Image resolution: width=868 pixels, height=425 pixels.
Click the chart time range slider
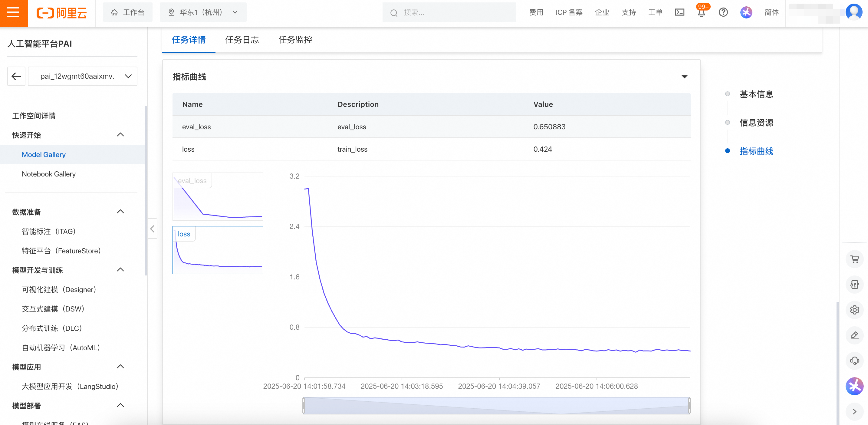tap(496, 405)
